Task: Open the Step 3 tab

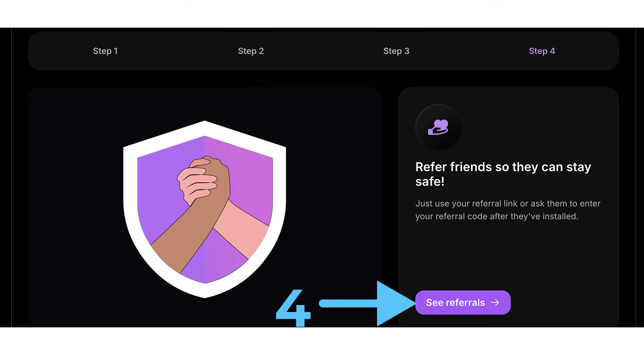Action: [x=396, y=51]
